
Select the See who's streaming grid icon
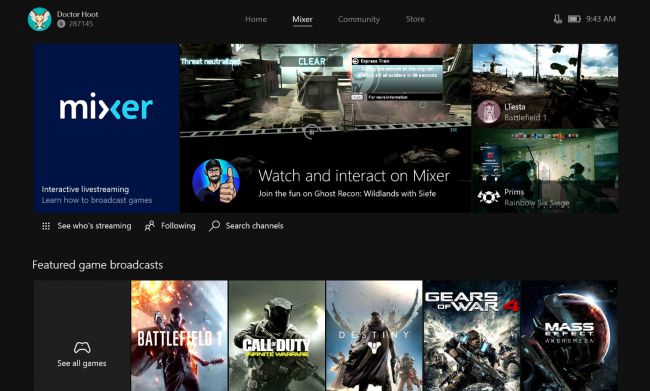point(46,226)
